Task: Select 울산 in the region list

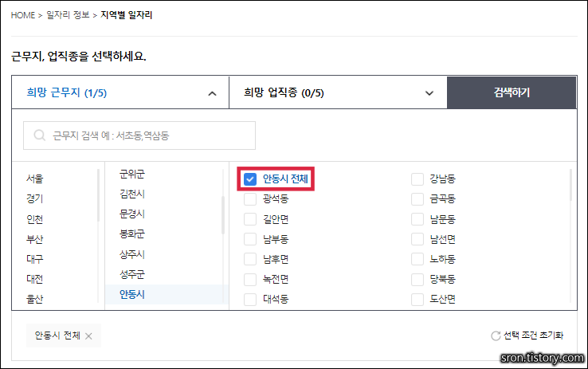Action: click(x=34, y=299)
